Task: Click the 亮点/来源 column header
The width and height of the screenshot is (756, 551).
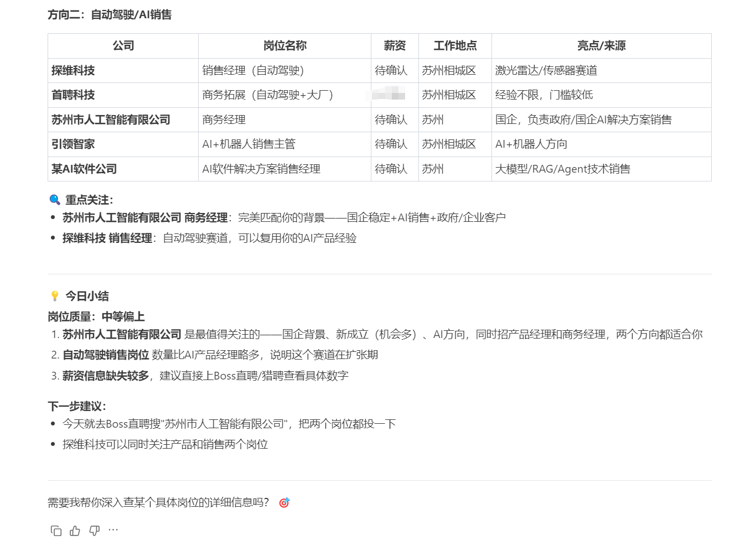Action: pos(601,46)
